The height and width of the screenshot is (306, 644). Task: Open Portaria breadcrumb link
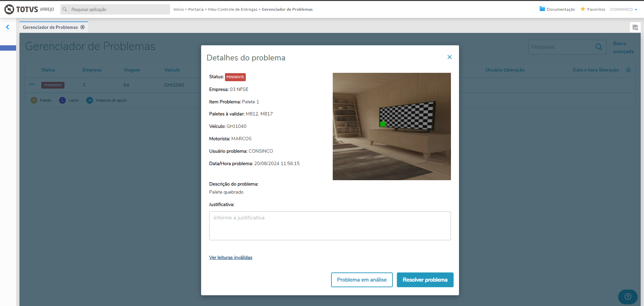(196, 9)
